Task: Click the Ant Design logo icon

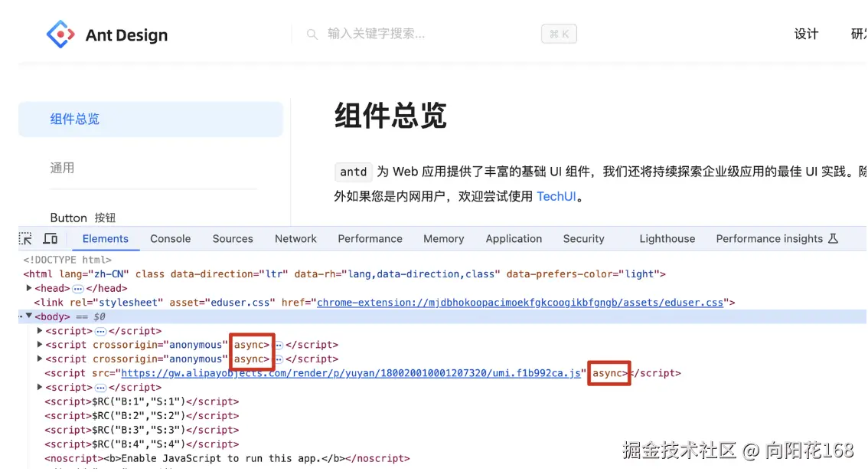Action: pyautogui.click(x=60, y=34)
